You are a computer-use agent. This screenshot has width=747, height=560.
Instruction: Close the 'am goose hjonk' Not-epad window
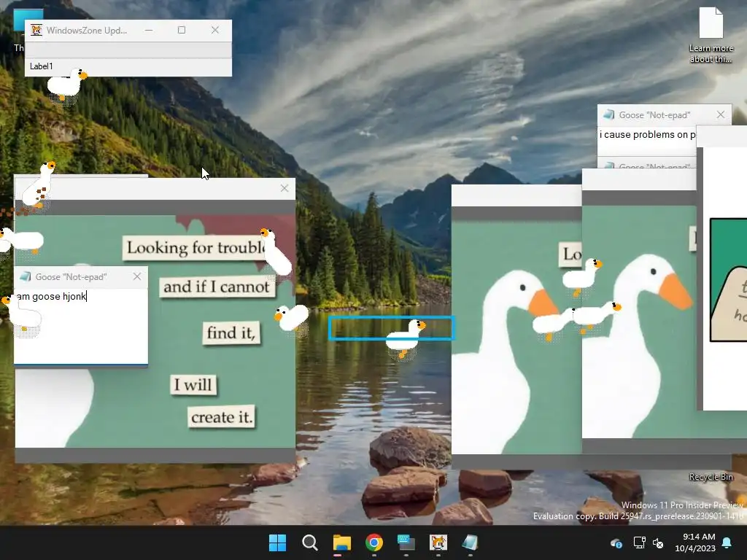[x=137, y=276]
